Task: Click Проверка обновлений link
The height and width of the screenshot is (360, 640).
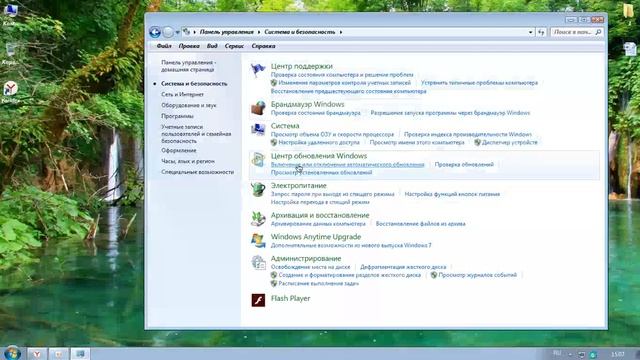Action: pos(464,164)
